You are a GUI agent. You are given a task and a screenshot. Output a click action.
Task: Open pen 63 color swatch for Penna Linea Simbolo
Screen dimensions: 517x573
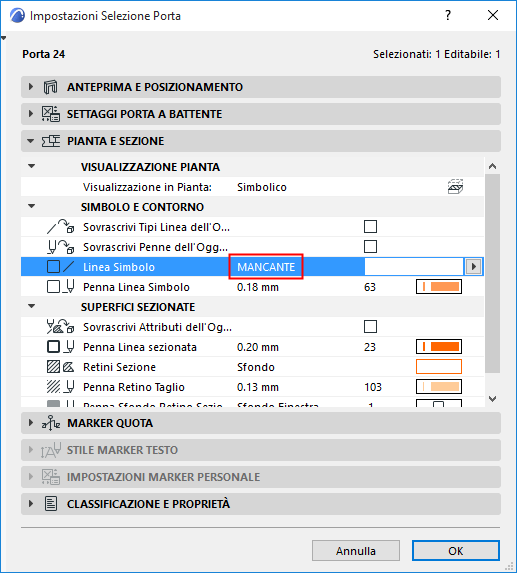(439, 287)
